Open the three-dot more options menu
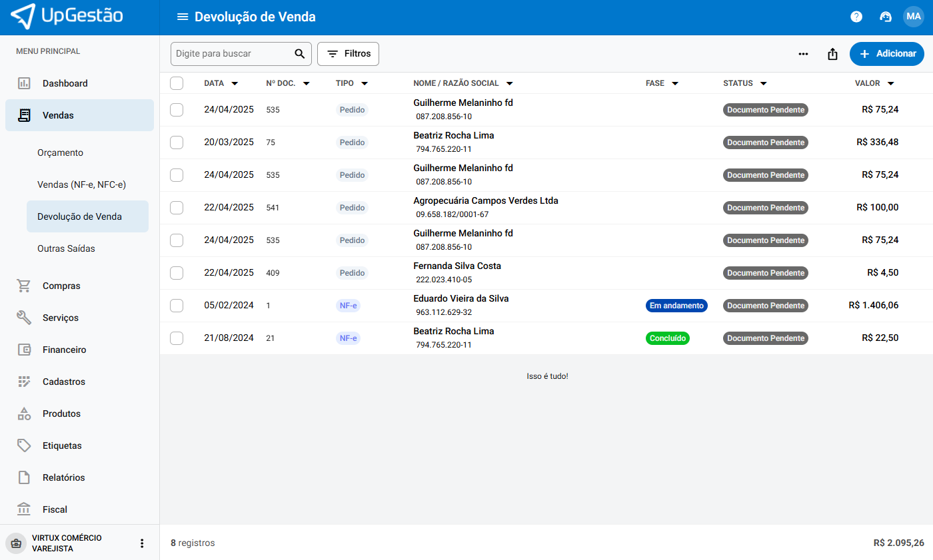Screen dimensions: 933x560 coord(803,54)
